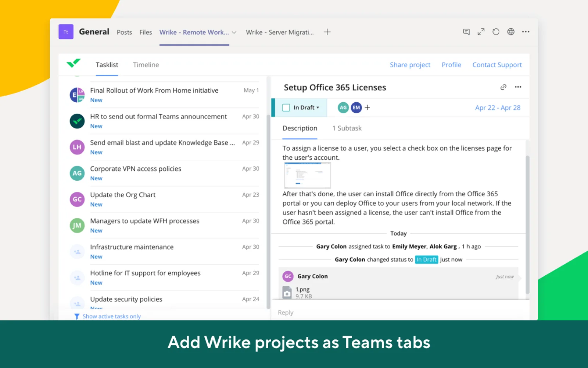Image resolution: width=588 pixels, height=368 pixels.
Task: Switch to Timeline view
Action: 146,65
